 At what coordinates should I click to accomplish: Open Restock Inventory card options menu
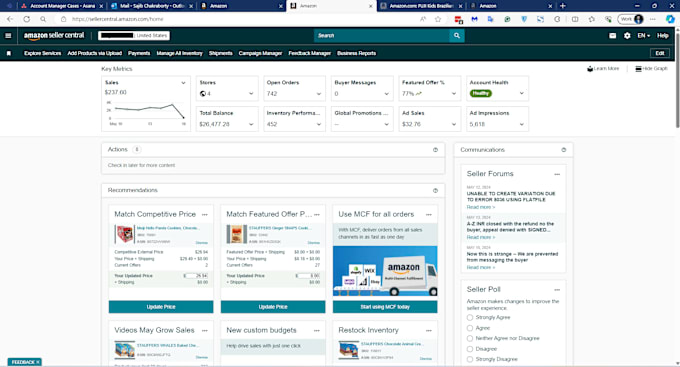pyautogui.click(x=429, y=331)
